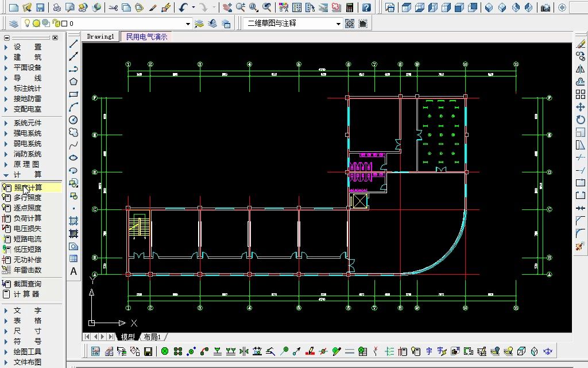The height and width of the screenshot is (368, 588).
Task: Click the collapse minus button on sidebar
Action: coord(7,37)
